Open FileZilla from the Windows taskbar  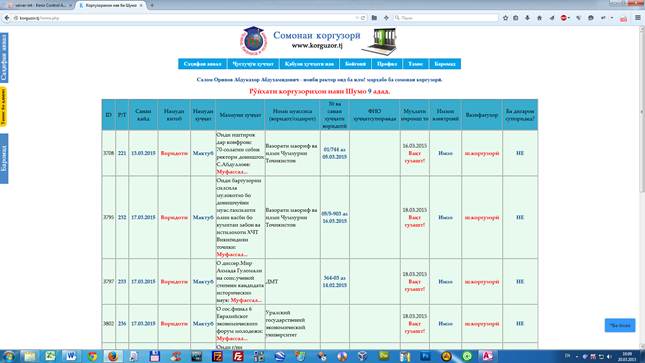click(x=238, y=356)
